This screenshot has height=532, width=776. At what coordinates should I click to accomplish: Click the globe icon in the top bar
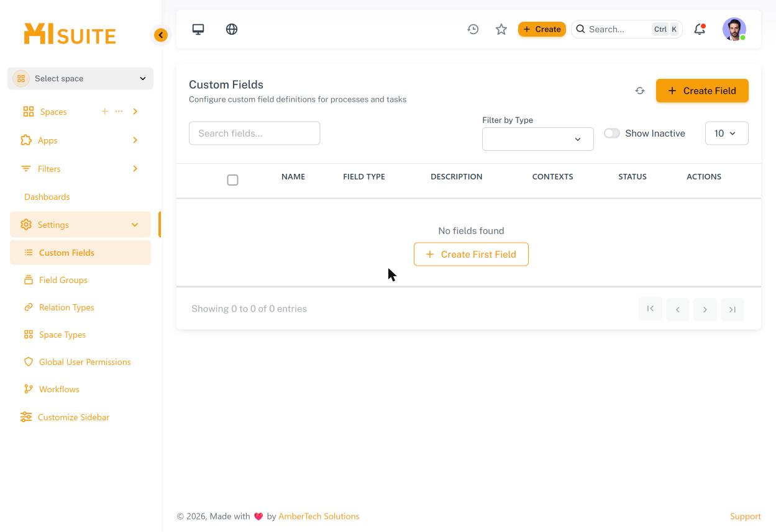coord(232,29)
